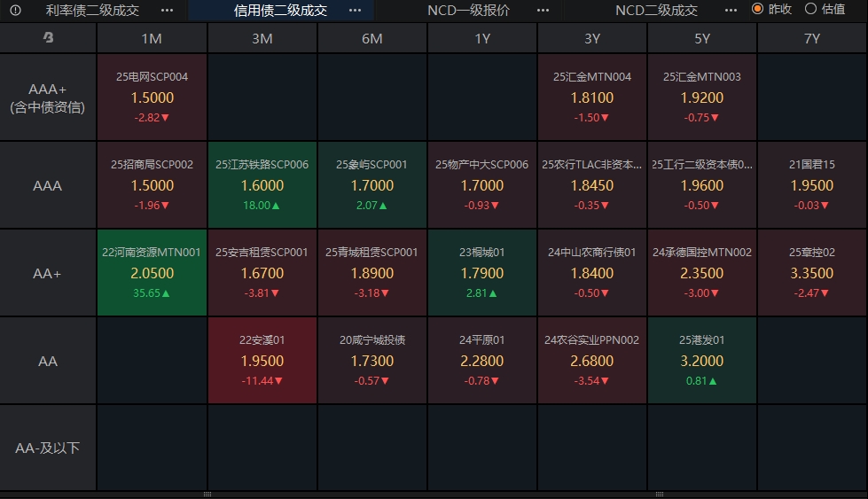The width and height of the screenshot is (868, 499).
Task: Click the 5Y column header
Action: (702, 38)
